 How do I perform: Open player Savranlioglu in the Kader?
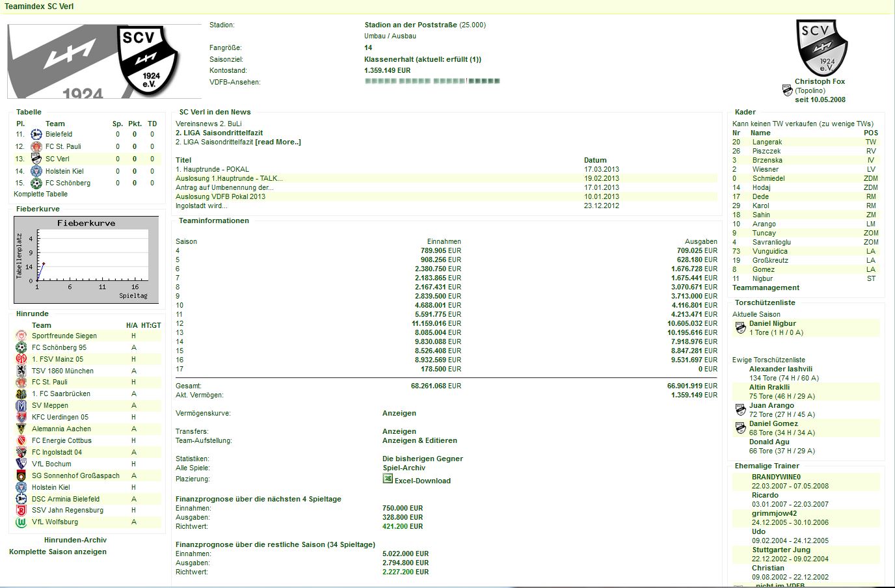click(771, 243)
